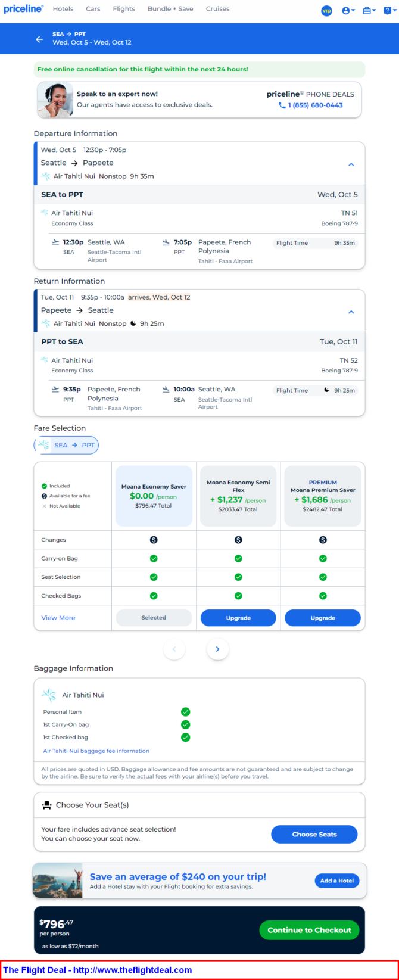Click the landing icon beside 7:05p
The height and width of the screenshot is (980, 399).
(x=166, y=242)
